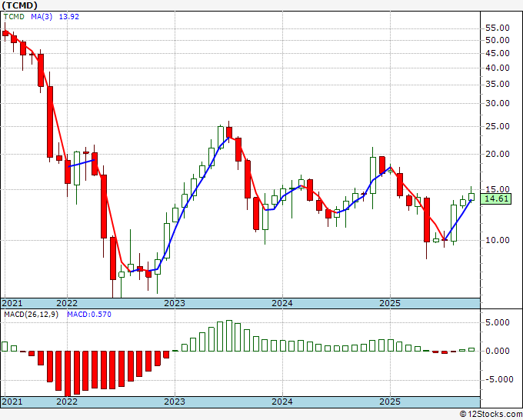Viewport: 523px width, 420px height.
Task: Click 2023 on price chart time axis
Action: (175, 303)
